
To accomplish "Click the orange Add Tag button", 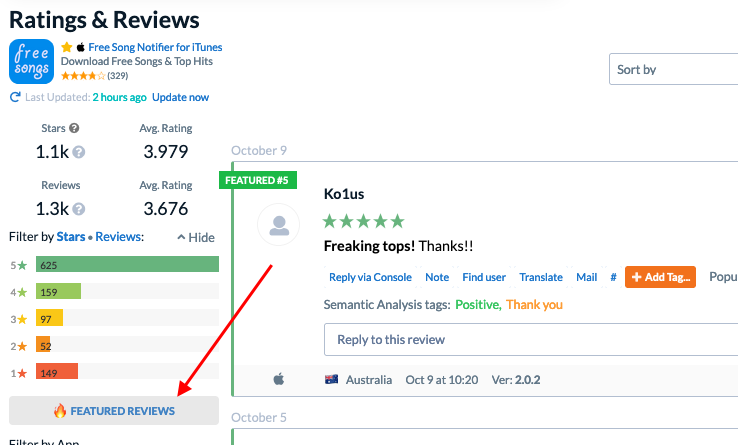I will (x=660, y=277).
